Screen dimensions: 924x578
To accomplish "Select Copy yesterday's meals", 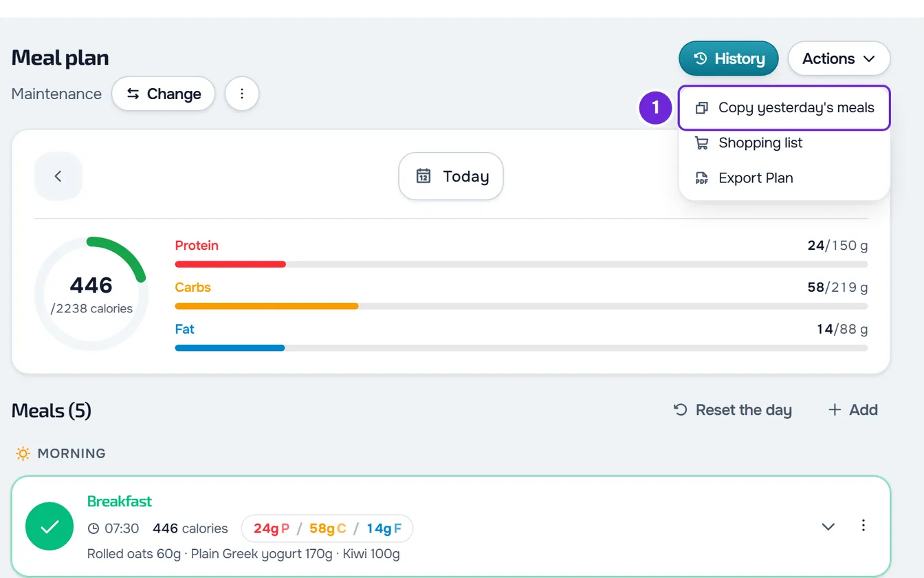I will pos(784,107).
